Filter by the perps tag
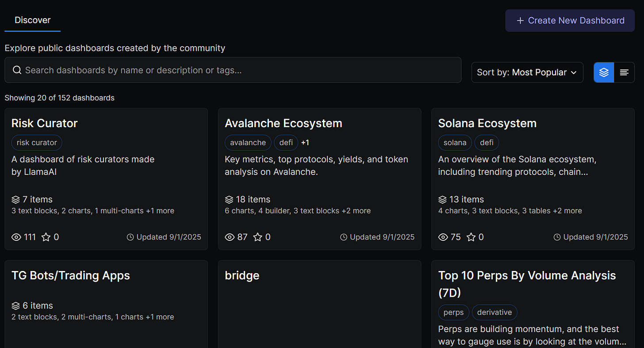This screenshot has width=644, height=348. click(x=453, y=313)
